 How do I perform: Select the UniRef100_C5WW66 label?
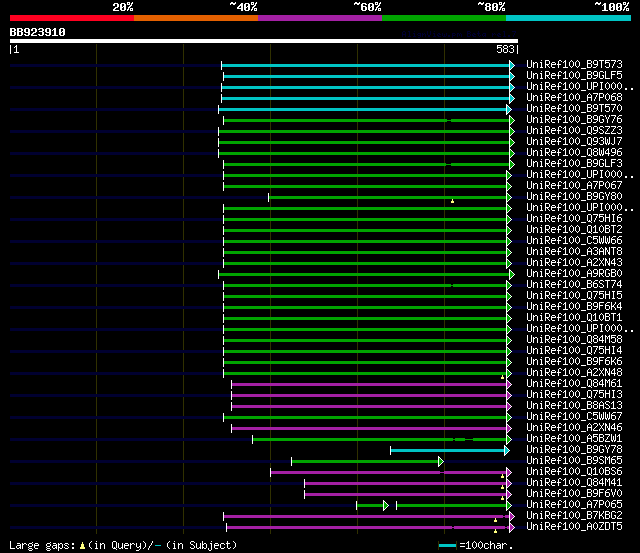pyautogui.click(x=574, y=241)
